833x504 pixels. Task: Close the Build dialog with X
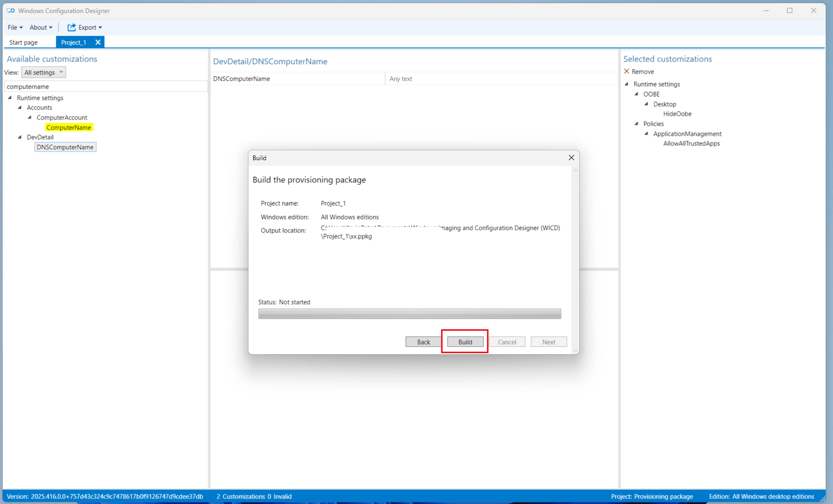tap(572, 158)
